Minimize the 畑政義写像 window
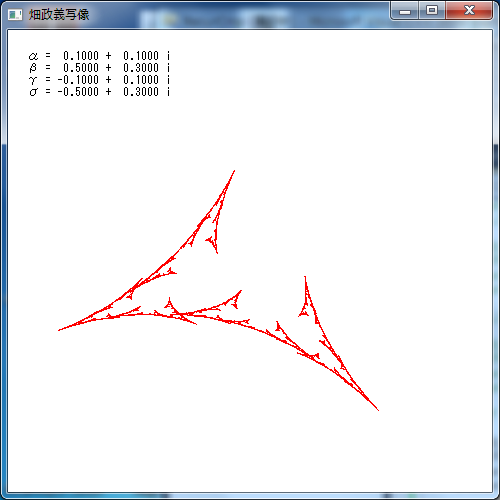Screen dimensions: 500x500 (x=405, y=11)
